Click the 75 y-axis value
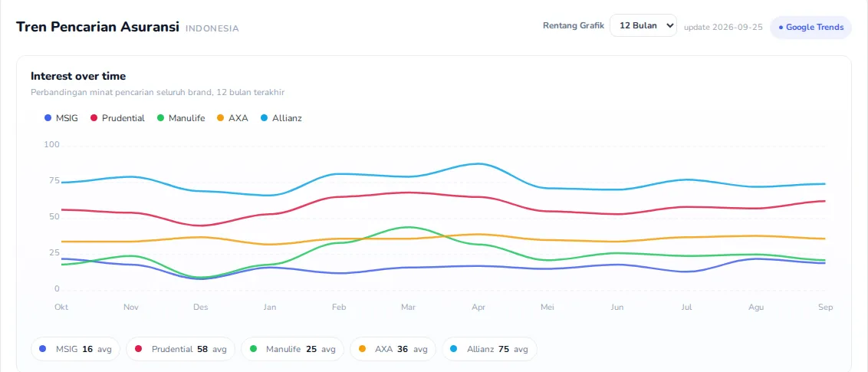The image size is (868, 372). point(54,180)
